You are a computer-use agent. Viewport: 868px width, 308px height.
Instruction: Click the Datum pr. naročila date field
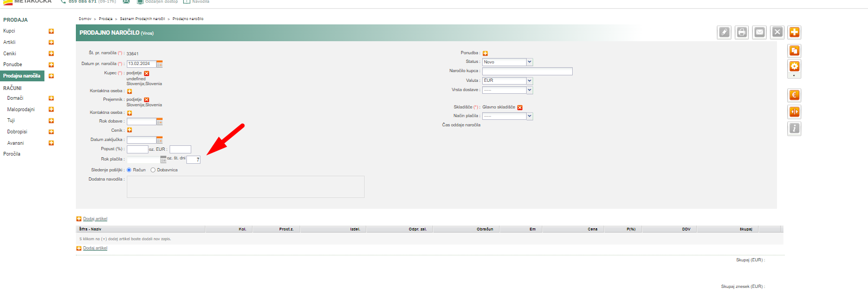[141, 64]
